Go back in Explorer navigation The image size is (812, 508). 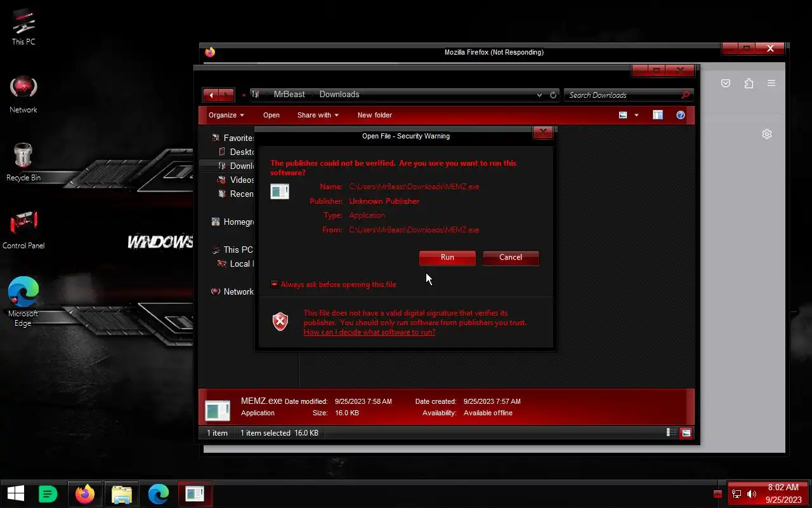pyautogui.click(x=211, y=95)
